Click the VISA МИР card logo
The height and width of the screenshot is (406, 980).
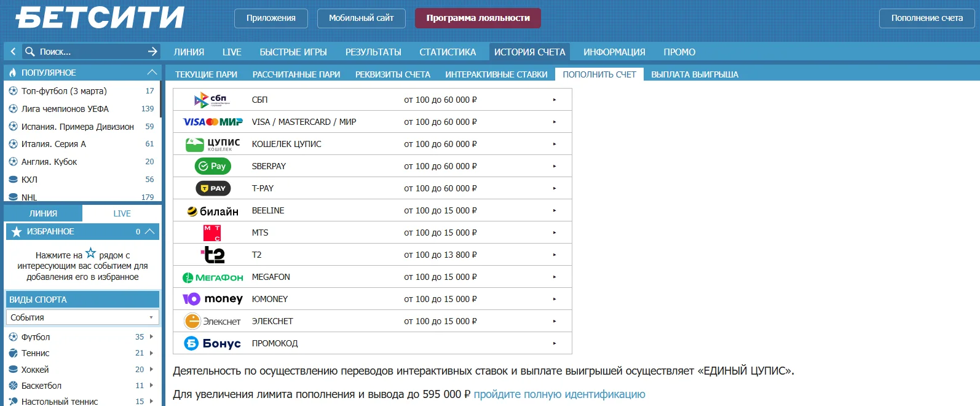[x=213, y=122]
